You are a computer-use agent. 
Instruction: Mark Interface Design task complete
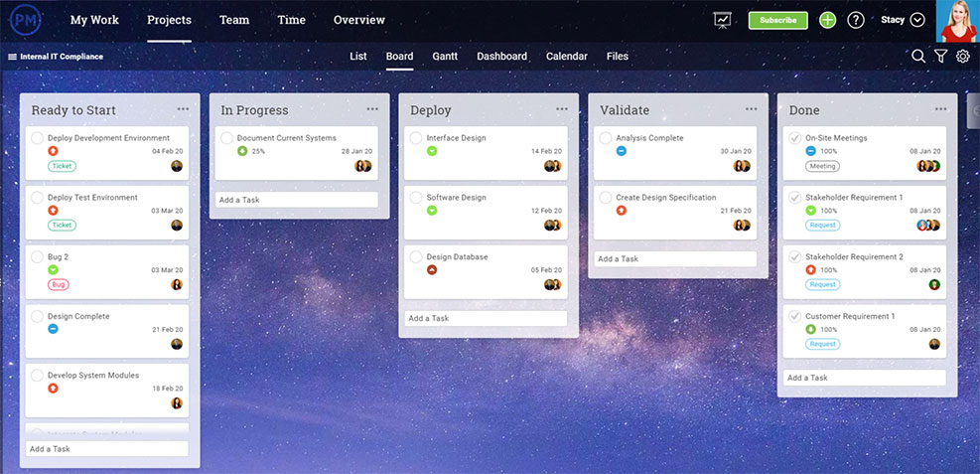(x=416, y=138)
